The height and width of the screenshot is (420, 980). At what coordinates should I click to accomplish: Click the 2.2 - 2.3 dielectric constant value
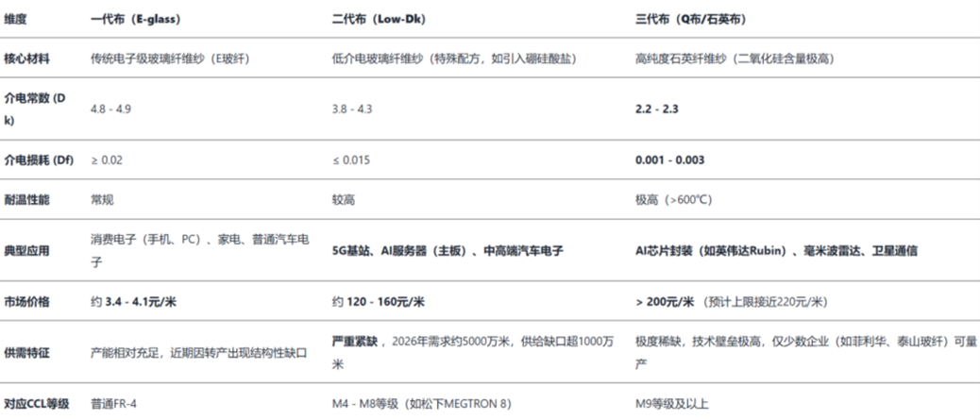(657, 109)
